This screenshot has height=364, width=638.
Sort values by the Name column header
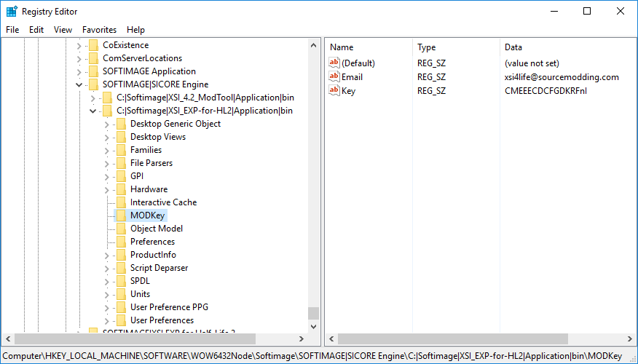point(369,47)
